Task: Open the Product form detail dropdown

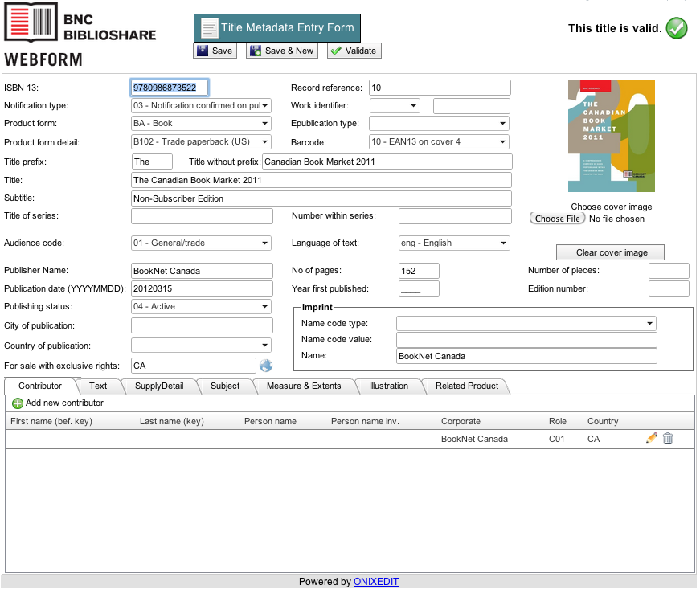Action: (202, 142)
